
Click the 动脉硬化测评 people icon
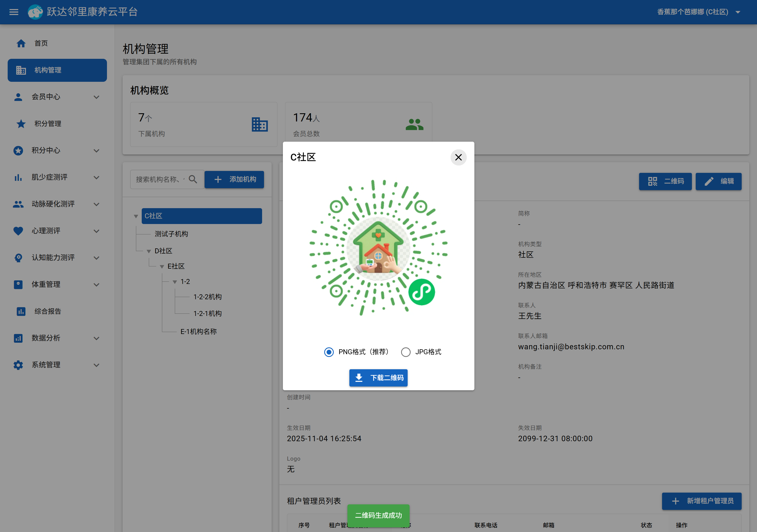point(18,204)
